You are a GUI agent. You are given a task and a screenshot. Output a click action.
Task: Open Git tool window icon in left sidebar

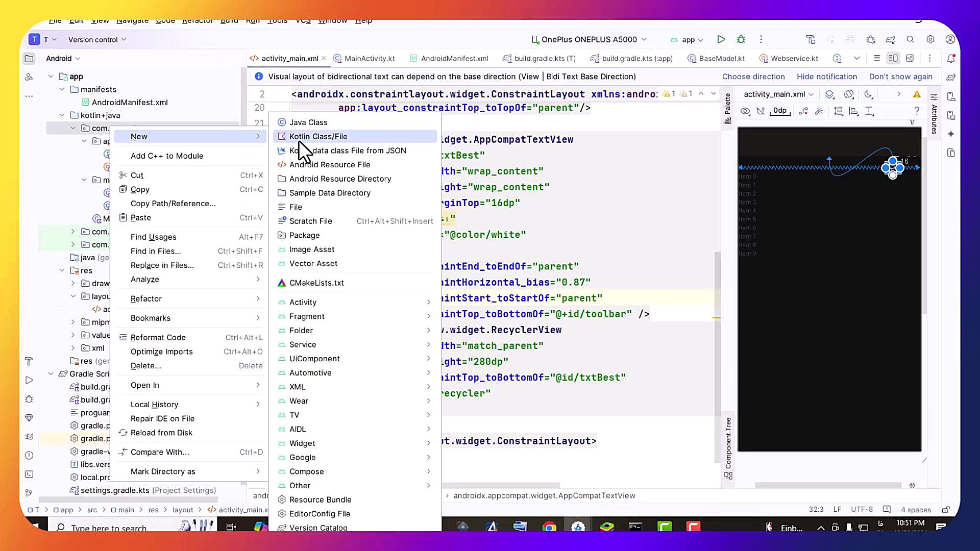(x=29, y=493)
